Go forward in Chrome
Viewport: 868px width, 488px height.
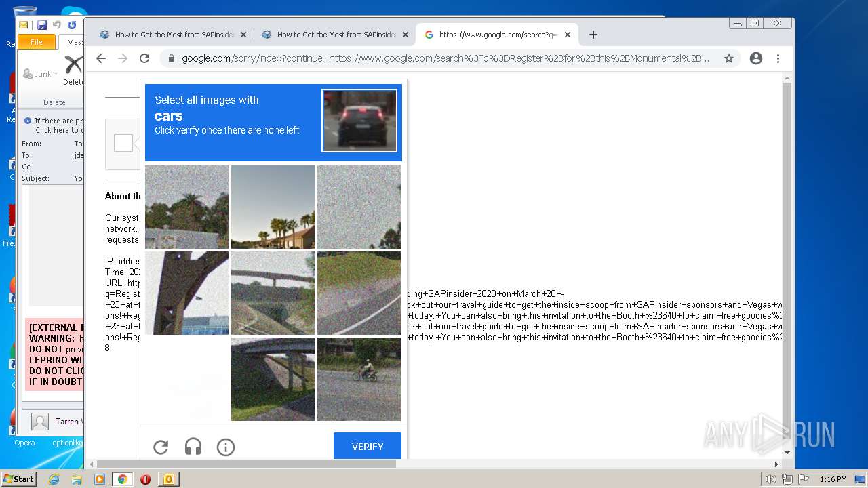123,58
